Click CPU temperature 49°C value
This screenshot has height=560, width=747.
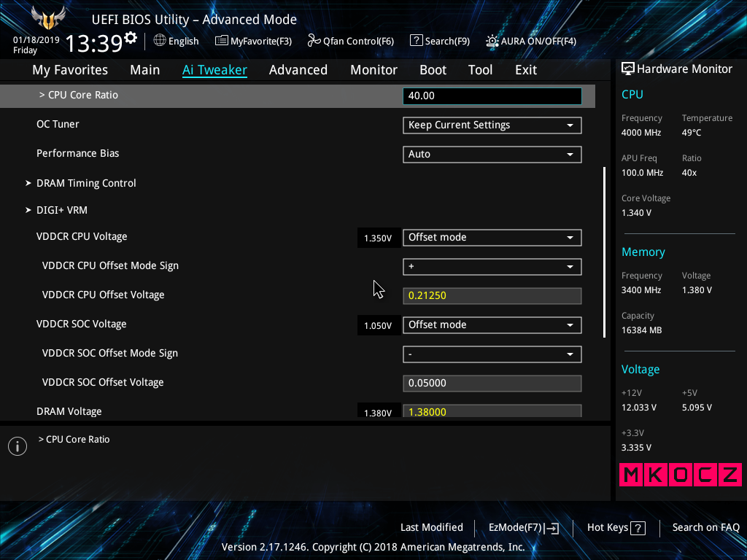point(692,133)
